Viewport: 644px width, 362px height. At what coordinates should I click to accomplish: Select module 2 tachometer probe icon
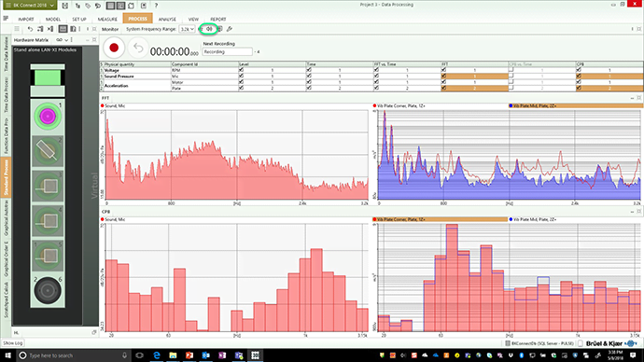[48, 151]
